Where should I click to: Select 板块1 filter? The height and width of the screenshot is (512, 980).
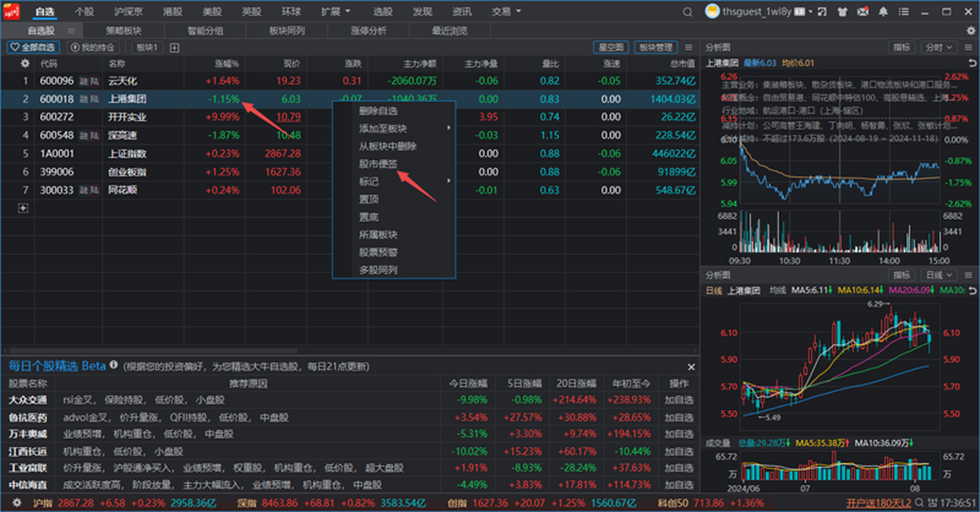[x=146, y=47]
